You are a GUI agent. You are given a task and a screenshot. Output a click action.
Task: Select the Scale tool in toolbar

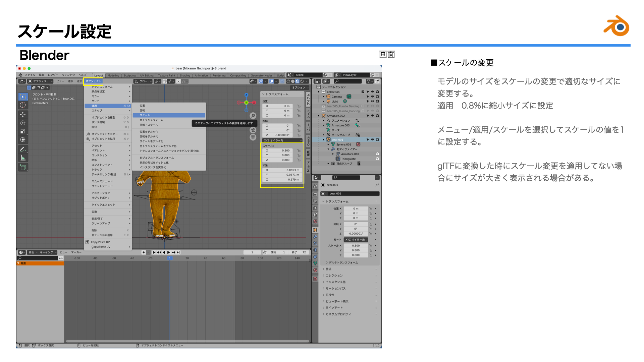[23, 131]
